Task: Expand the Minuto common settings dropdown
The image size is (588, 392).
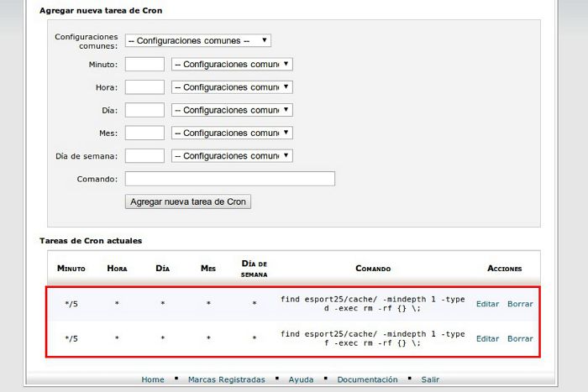Action: (232, 64)
